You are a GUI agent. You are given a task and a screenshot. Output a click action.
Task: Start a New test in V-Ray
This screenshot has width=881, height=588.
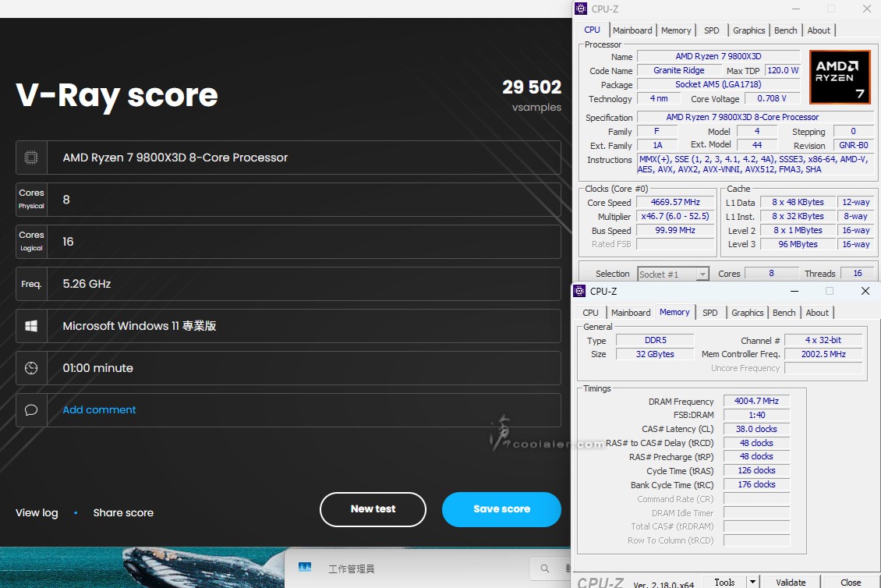point(373,509)
